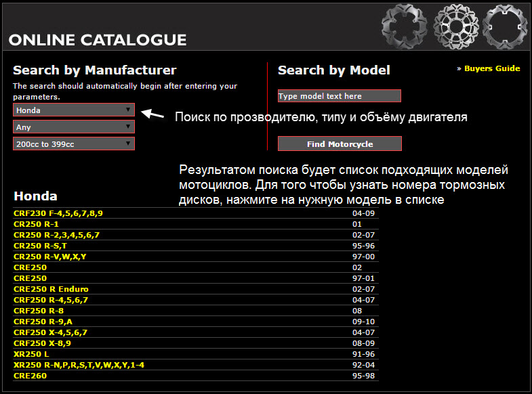Click the Search by Manufacturer heading
Viewport: 532px width, 394px height.
[x=95, y=70]
